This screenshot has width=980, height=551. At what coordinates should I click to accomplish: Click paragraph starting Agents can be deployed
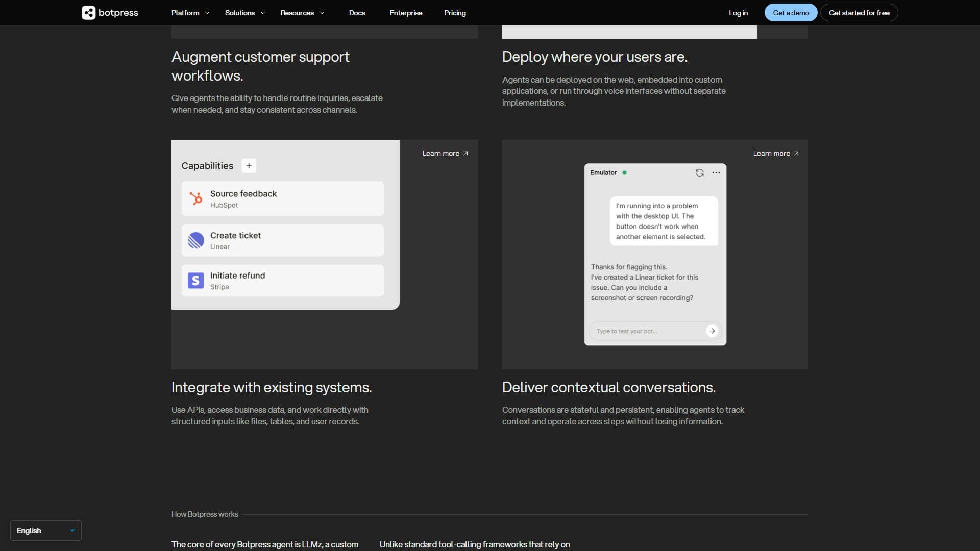pyautogui.click(x=614, y=91)
